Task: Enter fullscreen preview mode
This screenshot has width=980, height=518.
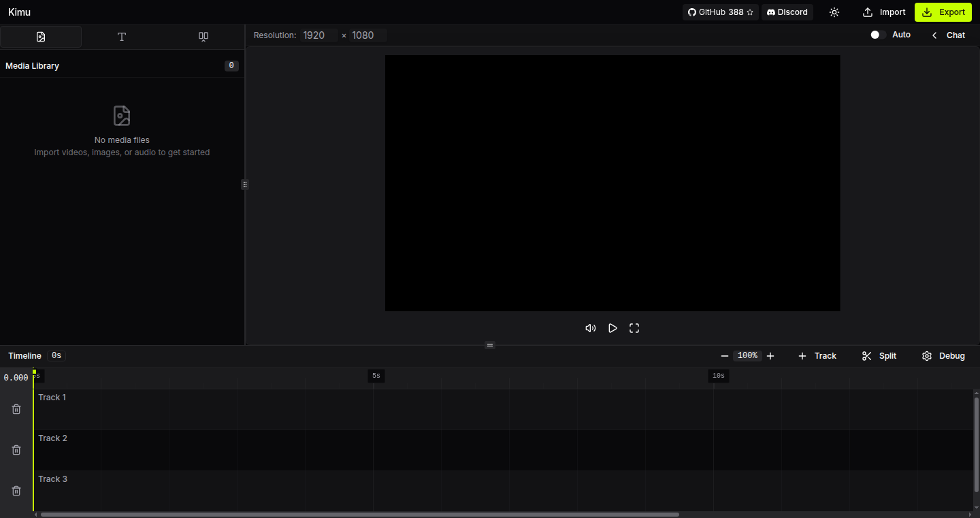Action: click(x=634, y=328)
